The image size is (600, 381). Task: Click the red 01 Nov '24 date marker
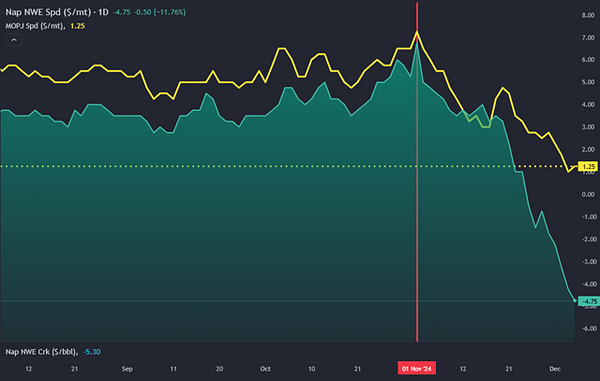coord(417,368)
